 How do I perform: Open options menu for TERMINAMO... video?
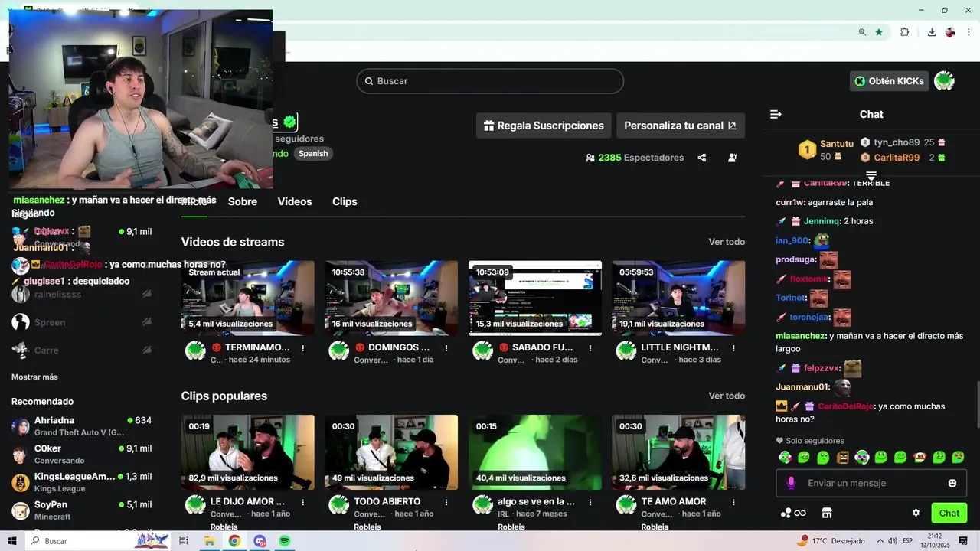(303, 347)
